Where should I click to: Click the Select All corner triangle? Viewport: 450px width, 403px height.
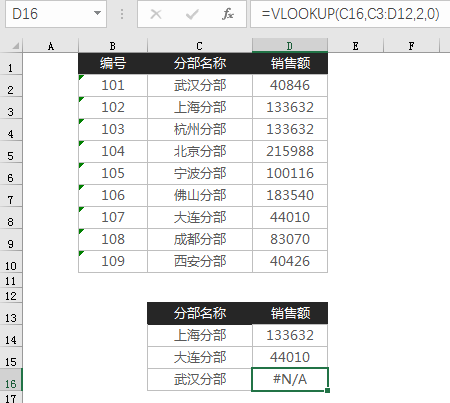pos(15,46)
